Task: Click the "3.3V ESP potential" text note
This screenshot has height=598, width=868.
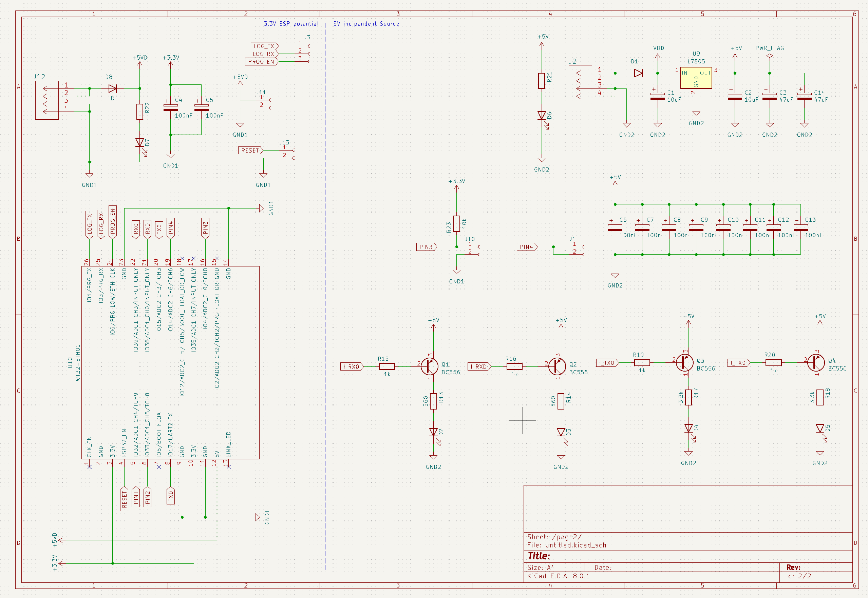Action: pos(291,24)
